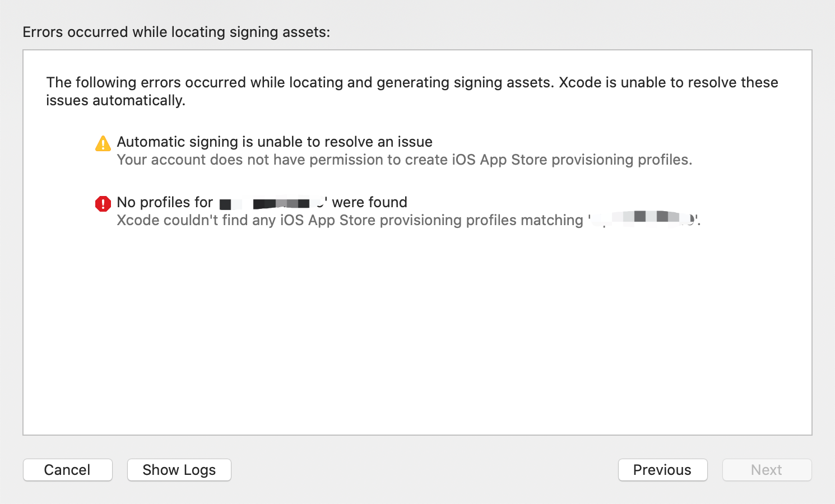835x504 pixels.
Task: Click the disabled Next button
Action: tap(767, 470)
